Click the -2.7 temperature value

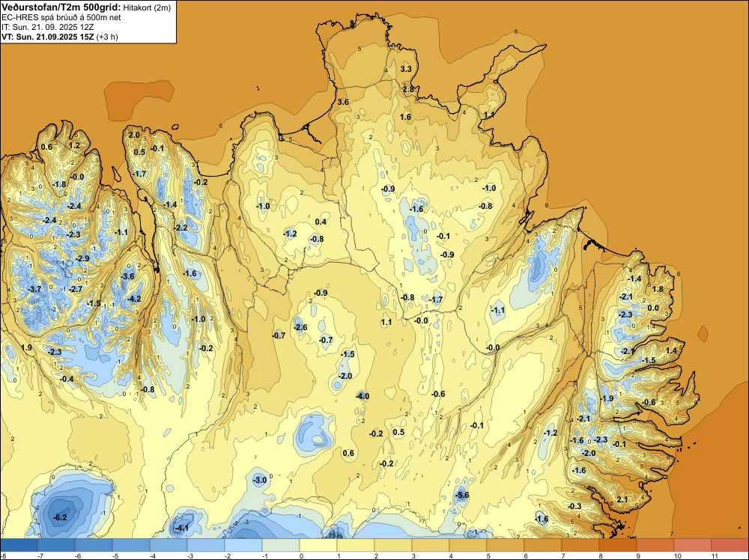[x=76, y=289]
